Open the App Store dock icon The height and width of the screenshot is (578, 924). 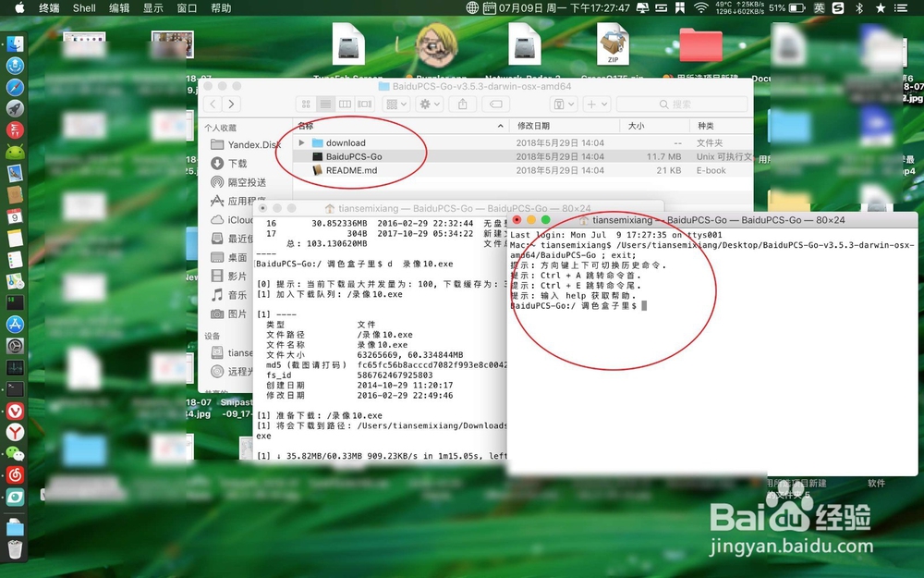15,324
